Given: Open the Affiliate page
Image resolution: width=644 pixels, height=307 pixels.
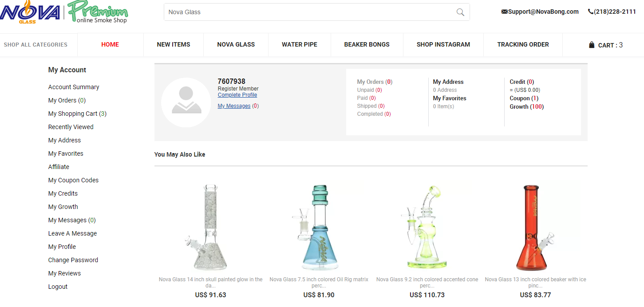Looking at the screenshot, I should click(x=59, y=167).
